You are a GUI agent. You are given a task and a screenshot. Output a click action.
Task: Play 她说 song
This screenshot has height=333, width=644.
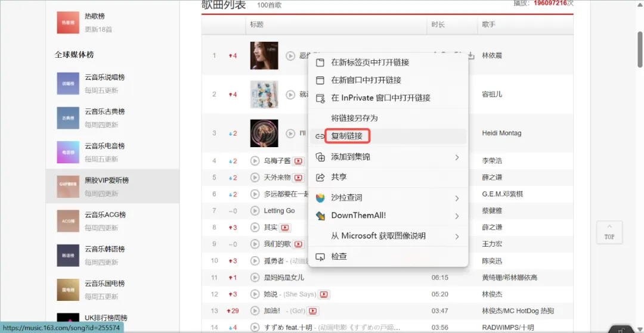(255, 294)
